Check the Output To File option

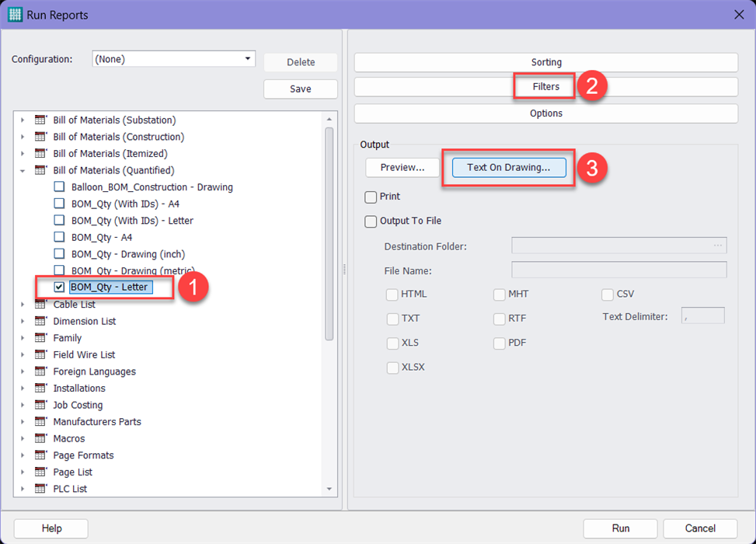coord(371,221)
